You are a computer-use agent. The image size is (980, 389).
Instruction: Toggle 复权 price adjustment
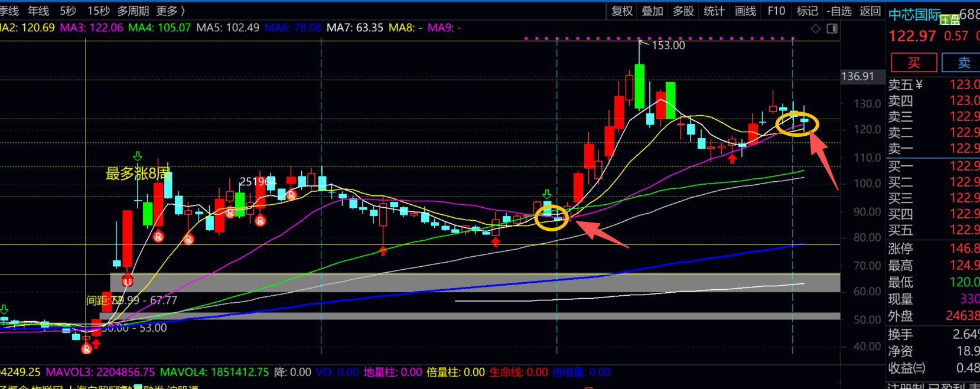622,11
